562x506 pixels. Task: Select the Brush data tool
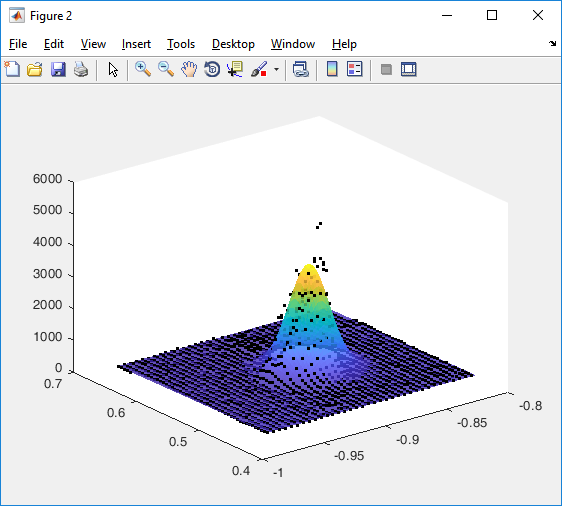[259, 69]
